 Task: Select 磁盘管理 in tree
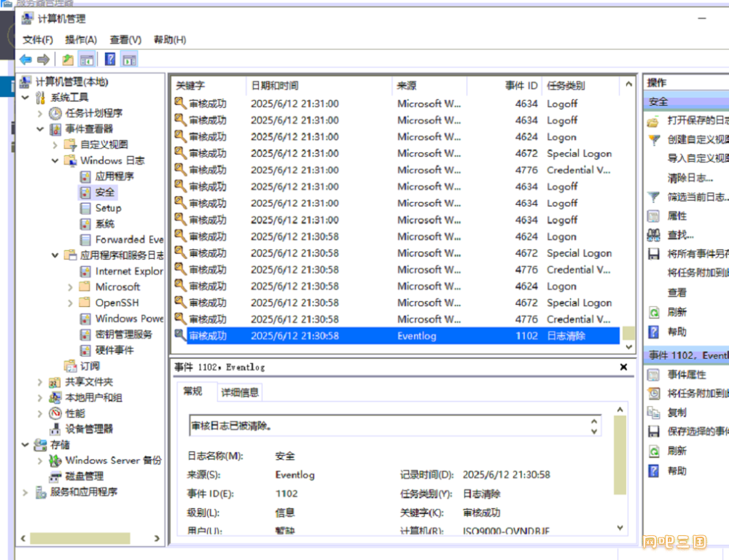(x=84, y=476)
